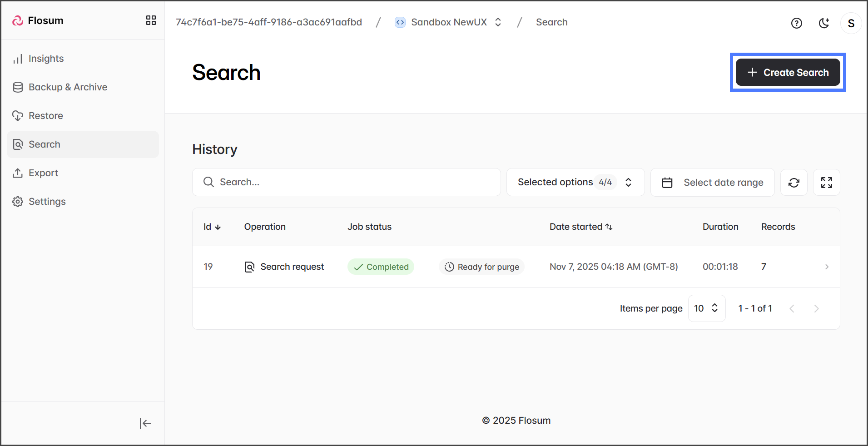
Task: Change items per page dropdown
Action: [x=706, y=308]
